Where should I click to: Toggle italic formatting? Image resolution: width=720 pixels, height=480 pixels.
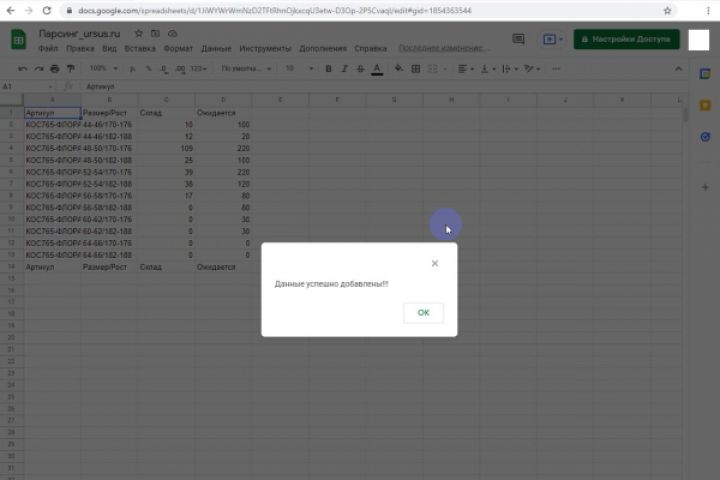coord(344,69)
